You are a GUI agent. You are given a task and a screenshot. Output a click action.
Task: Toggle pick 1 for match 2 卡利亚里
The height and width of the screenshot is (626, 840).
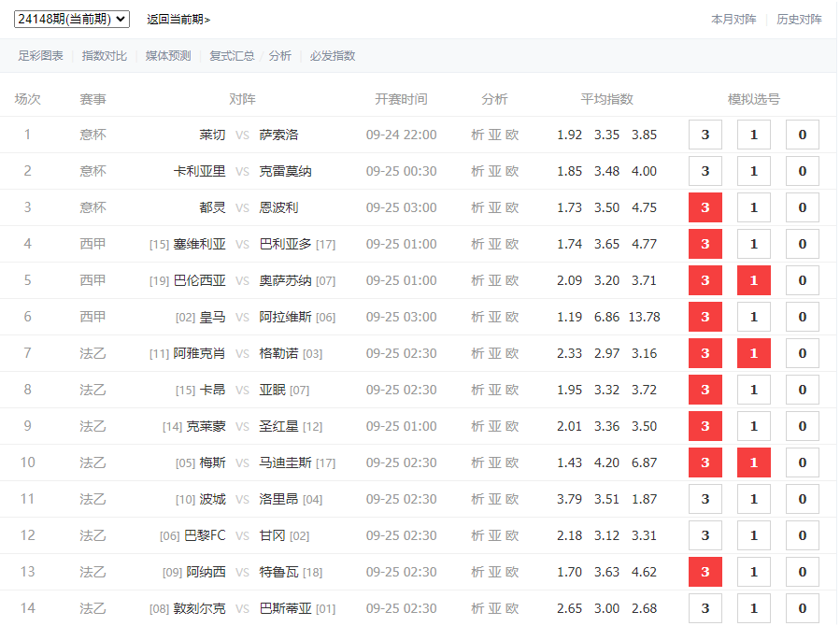[754, 171]
